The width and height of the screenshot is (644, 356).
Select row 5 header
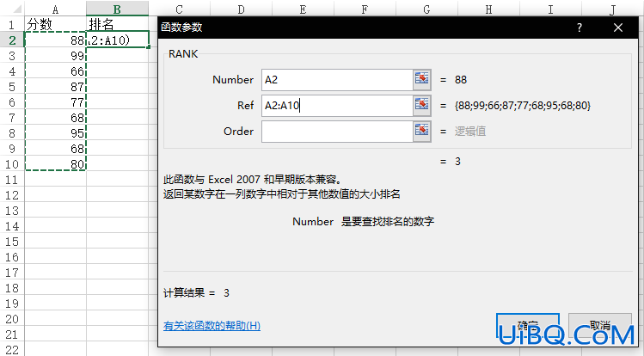[12, 87]
